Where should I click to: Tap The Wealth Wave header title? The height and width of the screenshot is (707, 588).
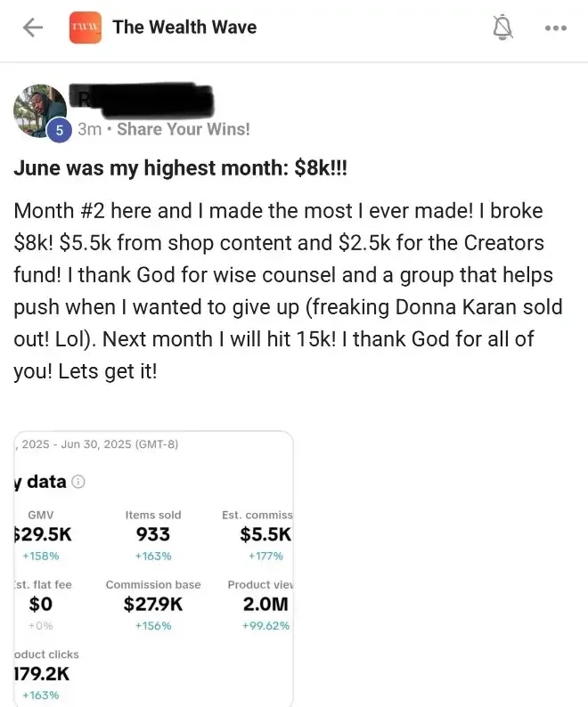pos(184,28)
